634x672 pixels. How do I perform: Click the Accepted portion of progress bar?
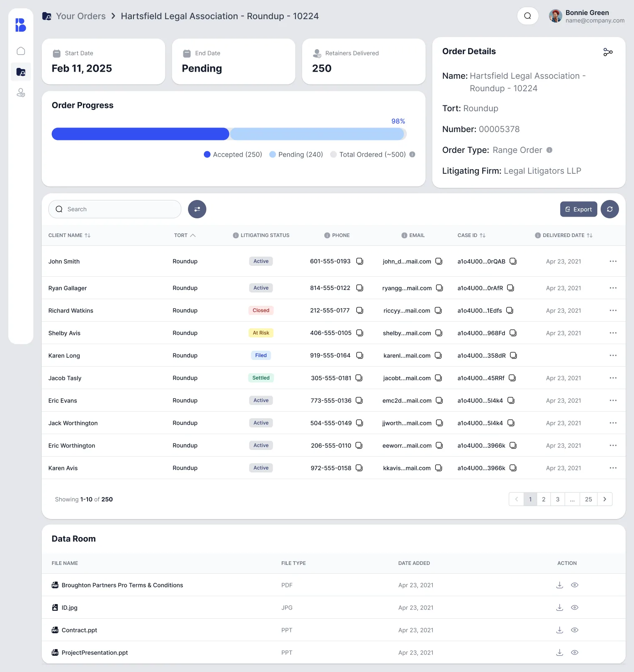(x=140, y=134)
